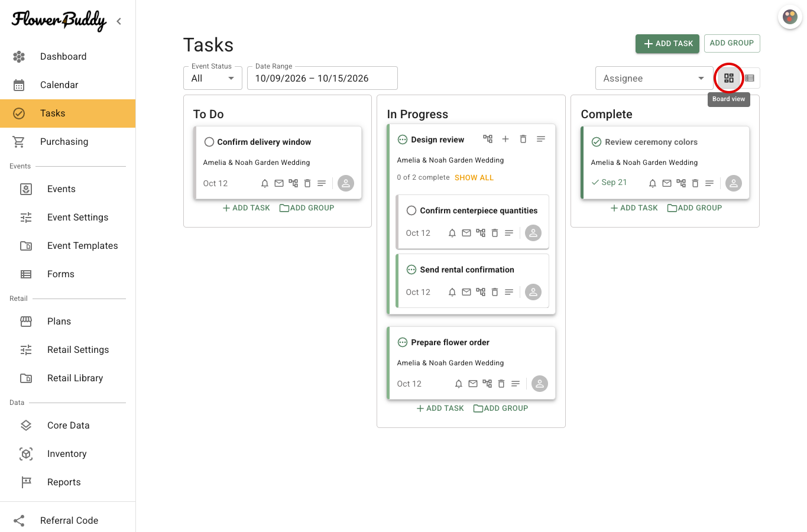Open Referral Code link
Viewport: 807px width, 532px height.
coord(67,520)
